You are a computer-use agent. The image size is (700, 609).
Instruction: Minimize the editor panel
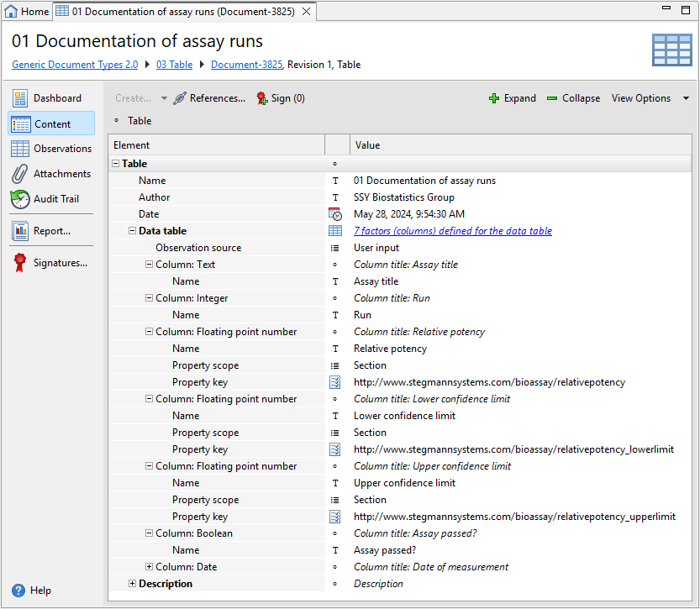[666, 8]
